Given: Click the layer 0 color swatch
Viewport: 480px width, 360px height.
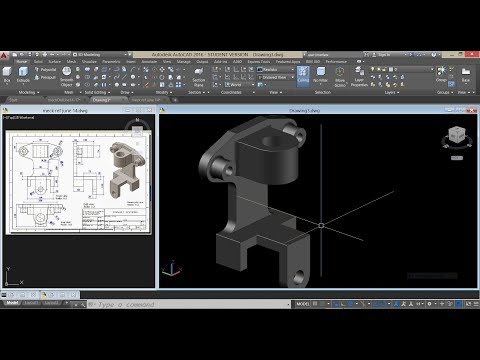Looking at the screenshot, I should (x=390, y=69).
